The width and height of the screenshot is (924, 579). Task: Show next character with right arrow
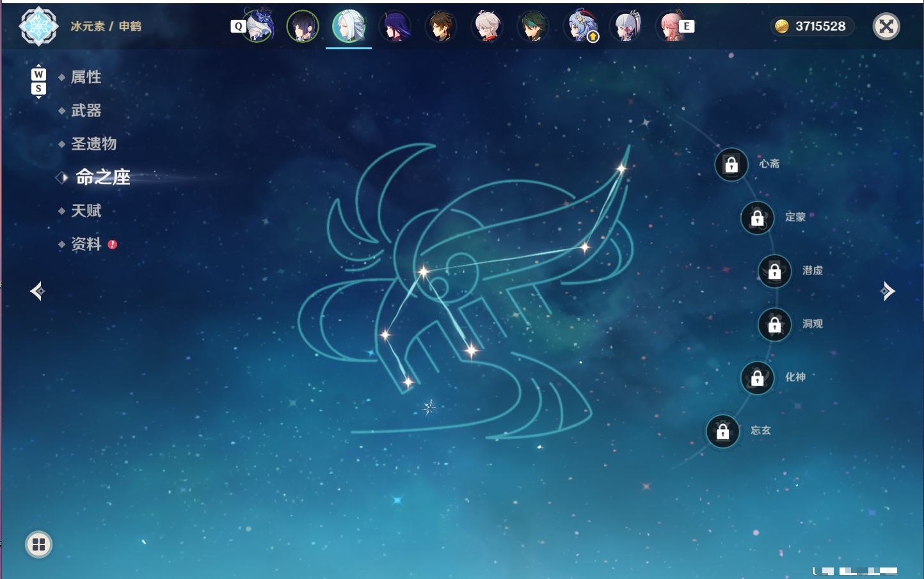[x=888, y=291]
